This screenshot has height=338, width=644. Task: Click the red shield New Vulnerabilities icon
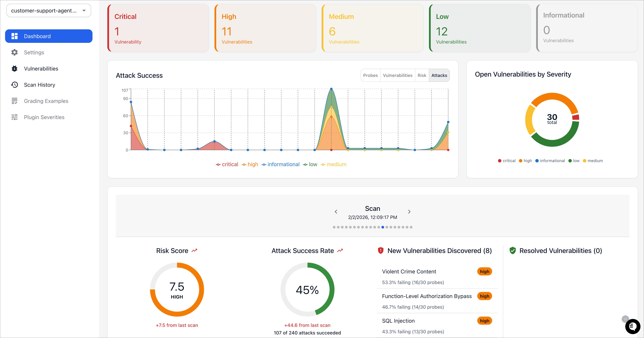[x=381, y=251]
